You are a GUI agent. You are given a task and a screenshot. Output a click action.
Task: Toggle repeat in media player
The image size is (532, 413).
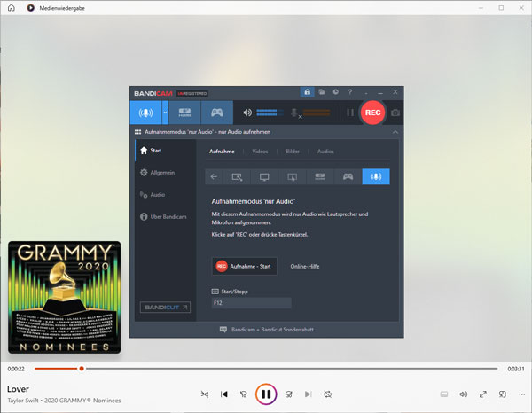pyautogui.click(x=328, y=394)
